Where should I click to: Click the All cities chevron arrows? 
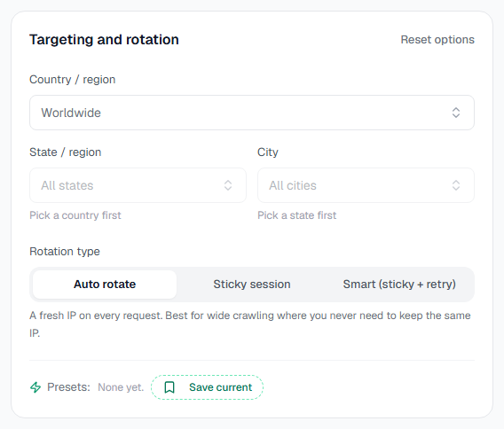pyautogui.click(x=456, y=185)
